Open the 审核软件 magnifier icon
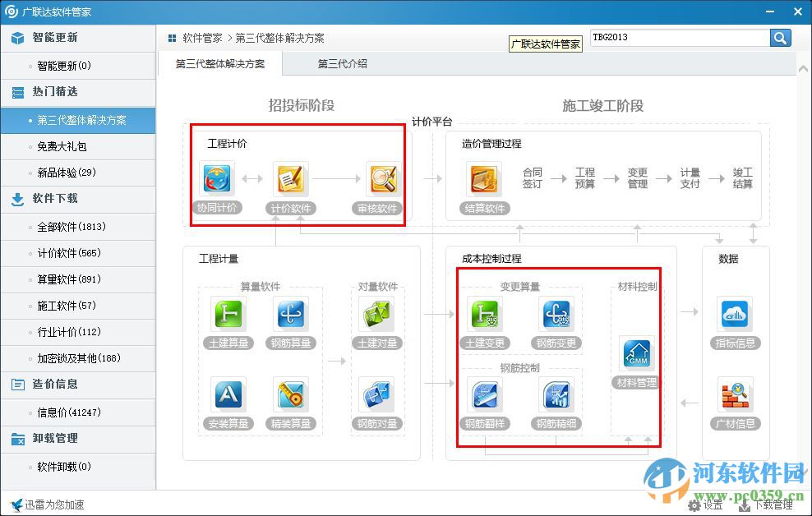Viewport: 812px width, 516px height. [382, 180]
